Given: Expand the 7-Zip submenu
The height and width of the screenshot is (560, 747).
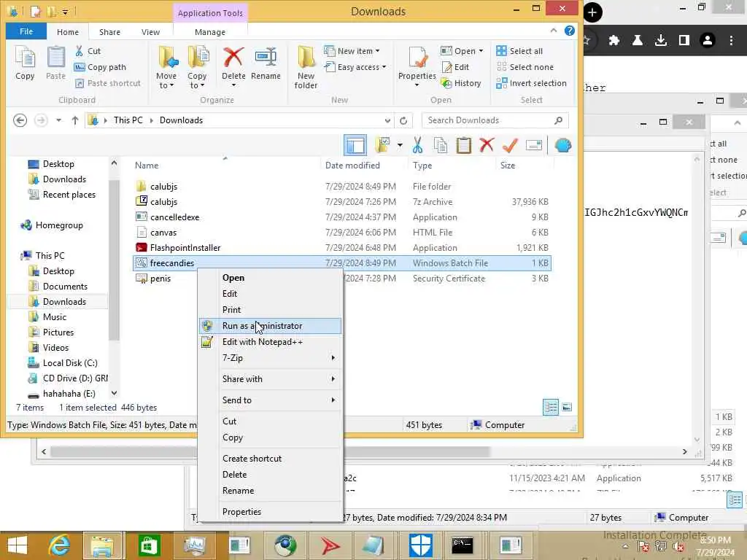Looking at the screenshot, I should [270, 357].
